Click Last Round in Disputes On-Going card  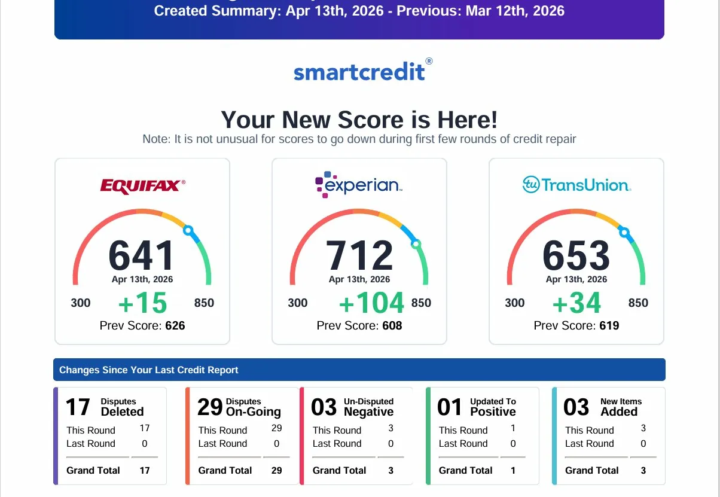pos(223,444)
